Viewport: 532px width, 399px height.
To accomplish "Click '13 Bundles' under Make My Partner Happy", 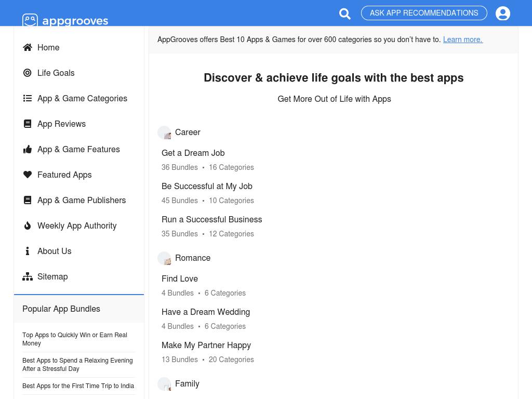I will point(179,360).
